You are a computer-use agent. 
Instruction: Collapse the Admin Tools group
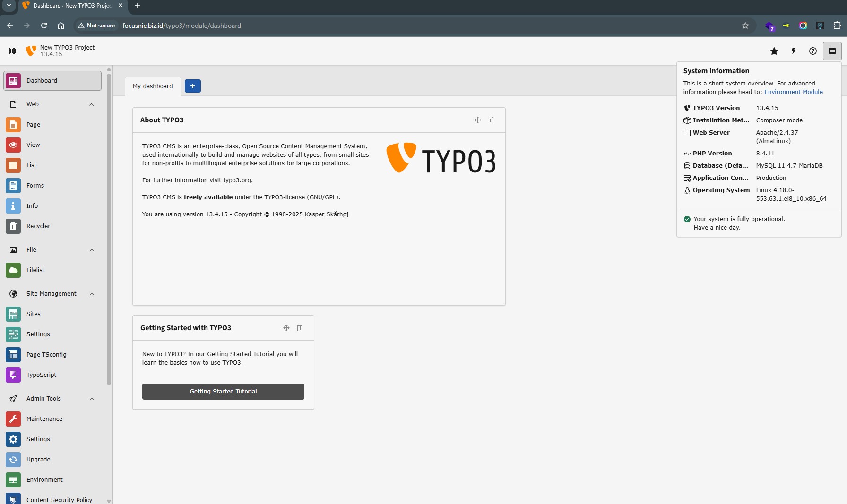click(92, 399)
